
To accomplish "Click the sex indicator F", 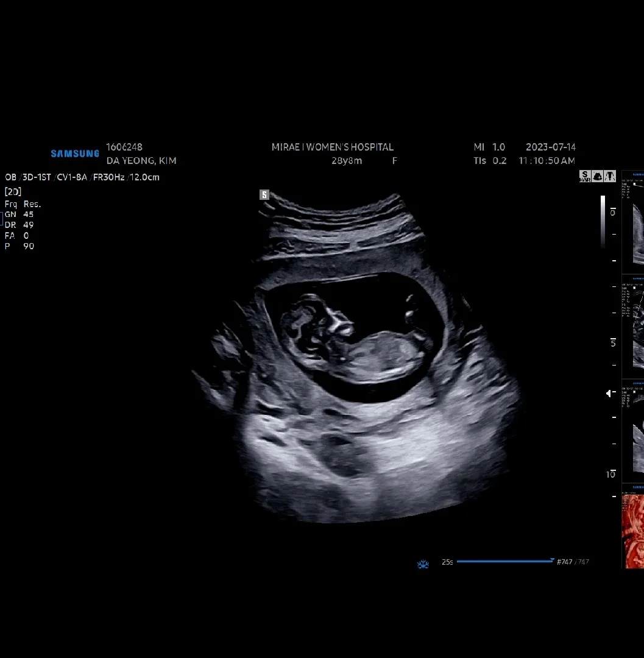I will click(x=394, y=160).
